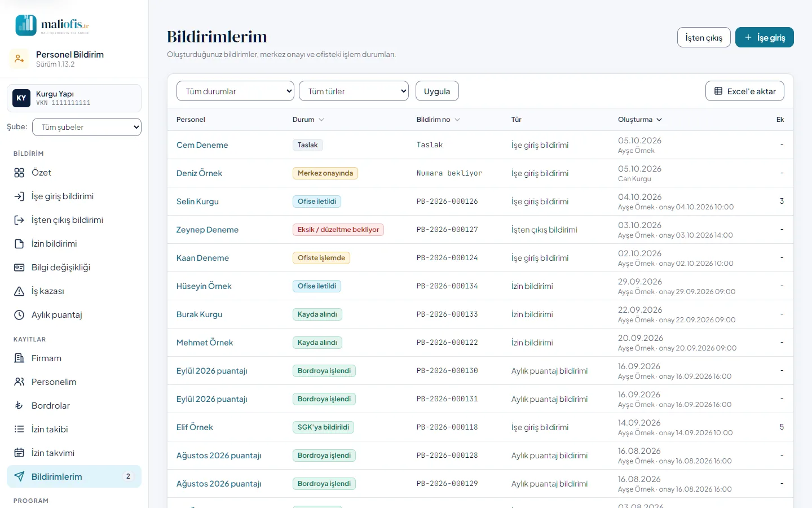The height and width of the screenshot is (508, 812).
Task: Click the İşe giriş bildirimi arrow icon
Action: point(19,196)
